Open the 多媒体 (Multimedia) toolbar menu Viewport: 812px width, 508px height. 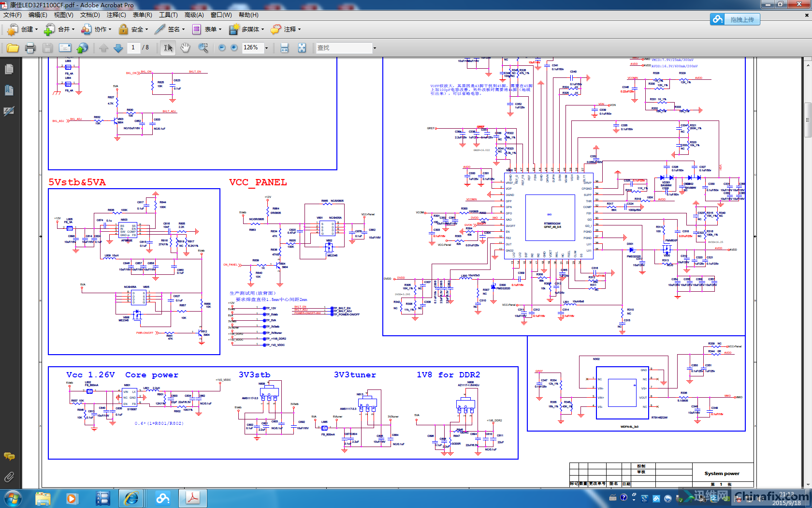(x=246, y=30)
